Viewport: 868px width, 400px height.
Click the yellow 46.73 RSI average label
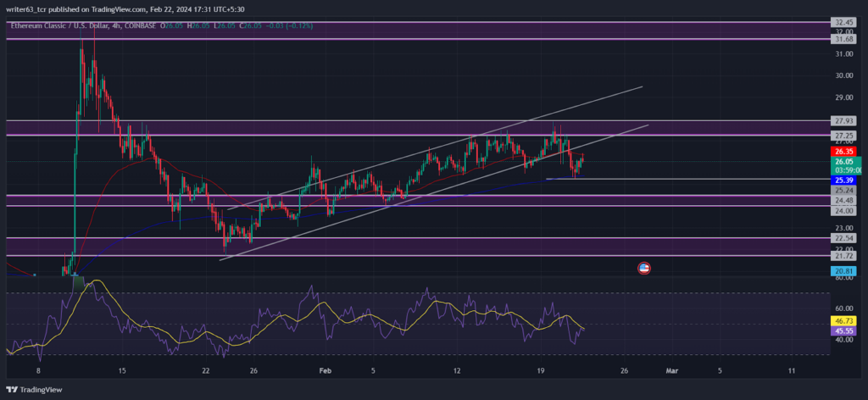point(843,320)
